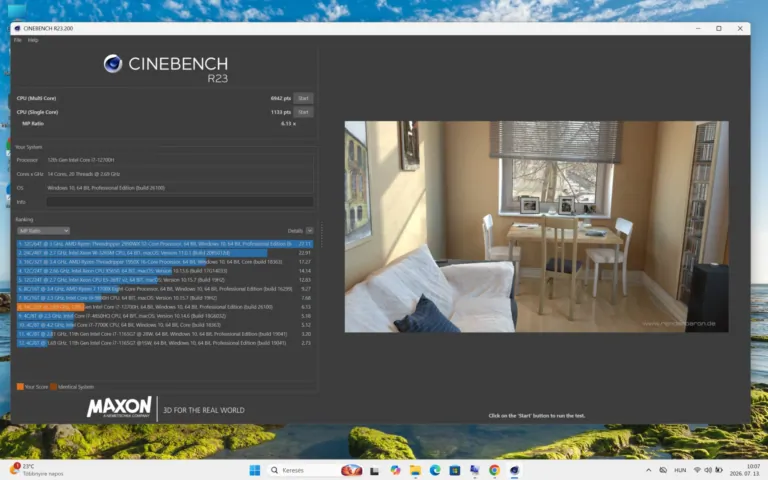The height and width of the screenshot is (480, 768).
Task: Minimize the Cinebench window
Action: point(698,28)
